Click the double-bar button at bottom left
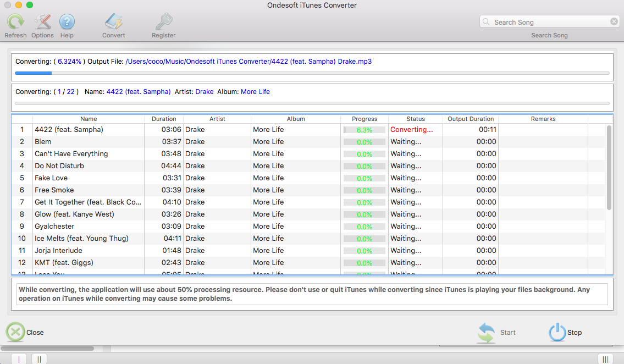This screenshot has width=624, height=364. [39, 359]
